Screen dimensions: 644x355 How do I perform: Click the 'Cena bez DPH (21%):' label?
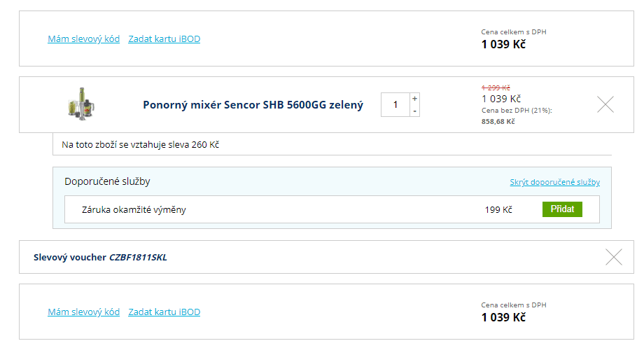click(517, 110)
